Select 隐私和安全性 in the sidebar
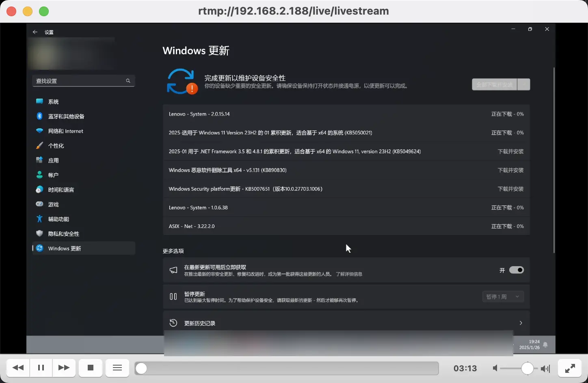Image resolution: width=588 pixels, height=383 pixels. coord(83,234)
